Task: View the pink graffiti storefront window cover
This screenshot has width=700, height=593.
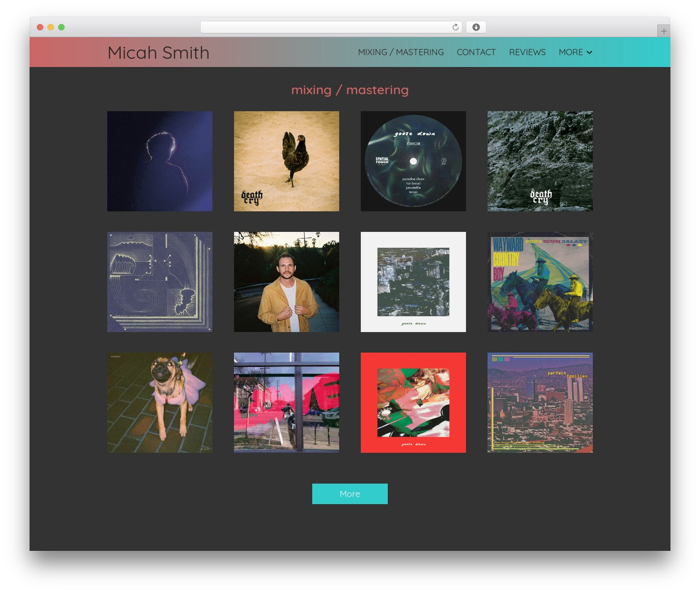Action: 287,403
